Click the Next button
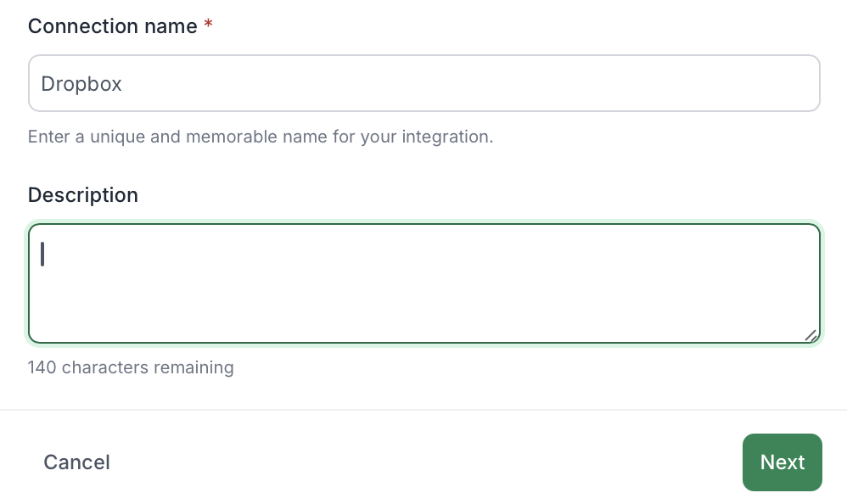This screenshot has width=847, height=504. 782,462
